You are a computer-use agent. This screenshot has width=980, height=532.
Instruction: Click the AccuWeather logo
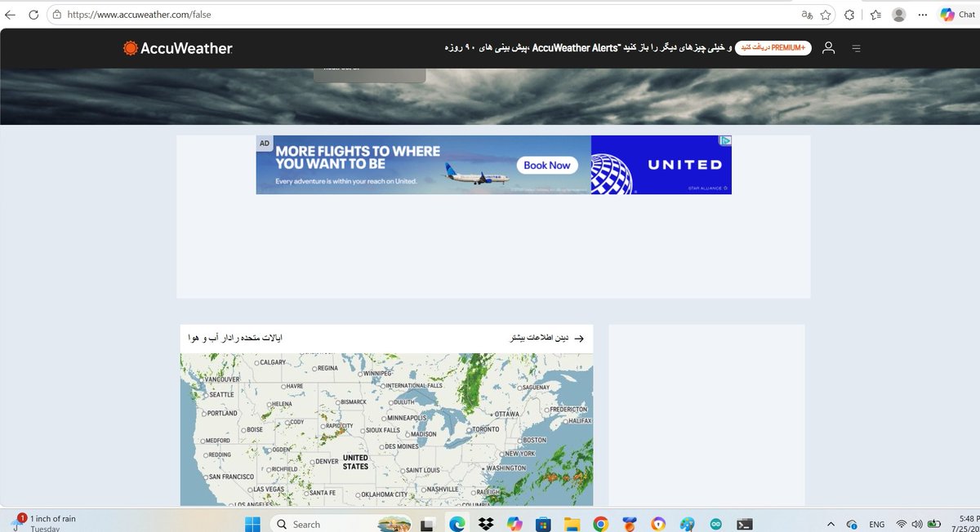pos(178,48)
